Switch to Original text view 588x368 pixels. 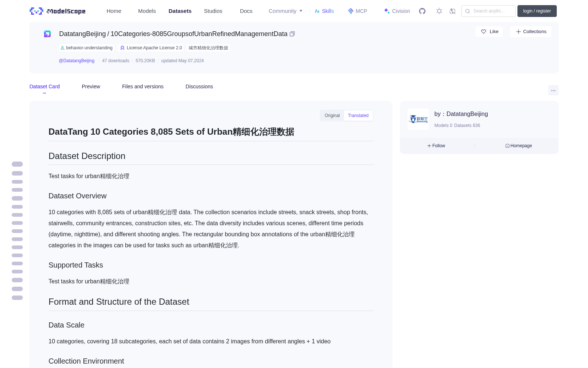tap(332, 116)
